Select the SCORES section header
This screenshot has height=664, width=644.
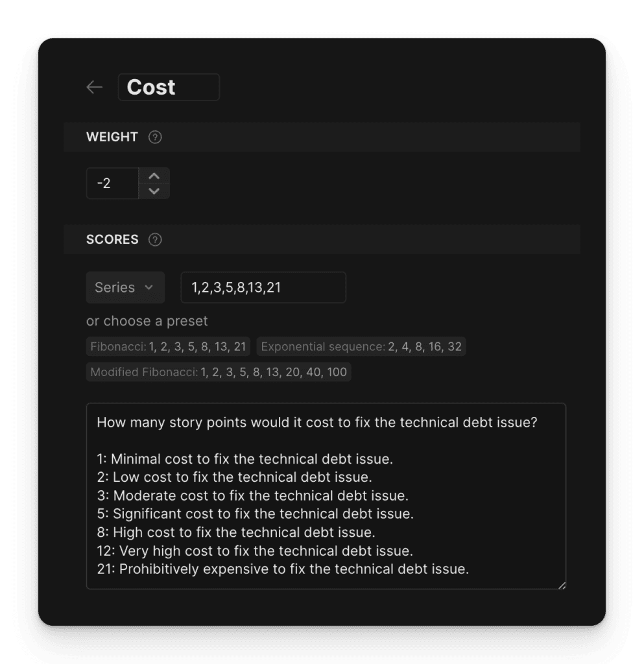coord(112,239)
